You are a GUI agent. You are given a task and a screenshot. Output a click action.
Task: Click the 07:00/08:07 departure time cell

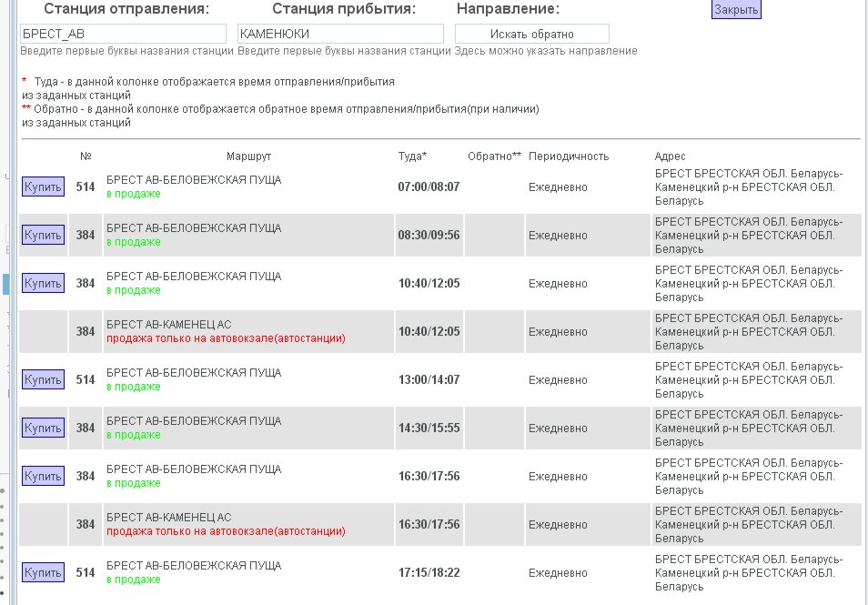429,187
